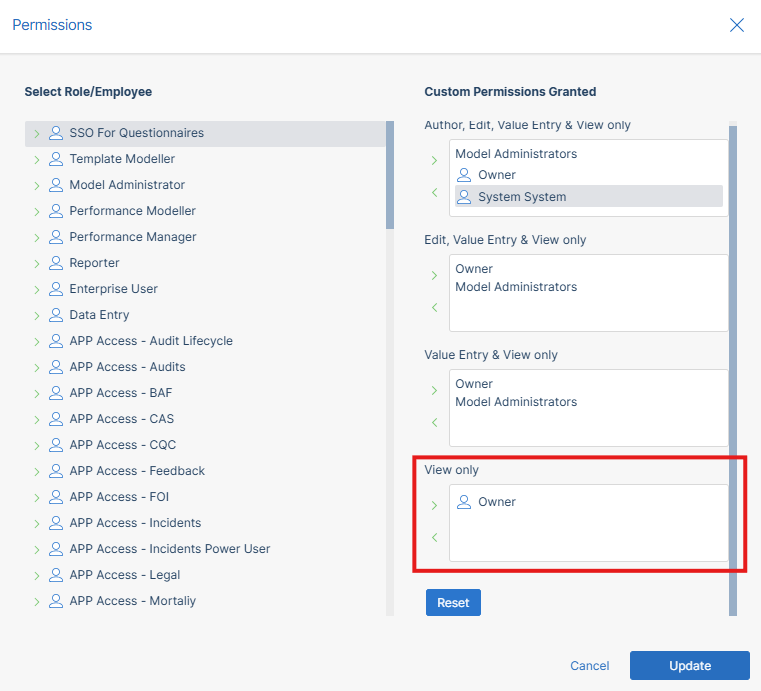
Task: Expand the Reporter role
Action: (37, 263)
